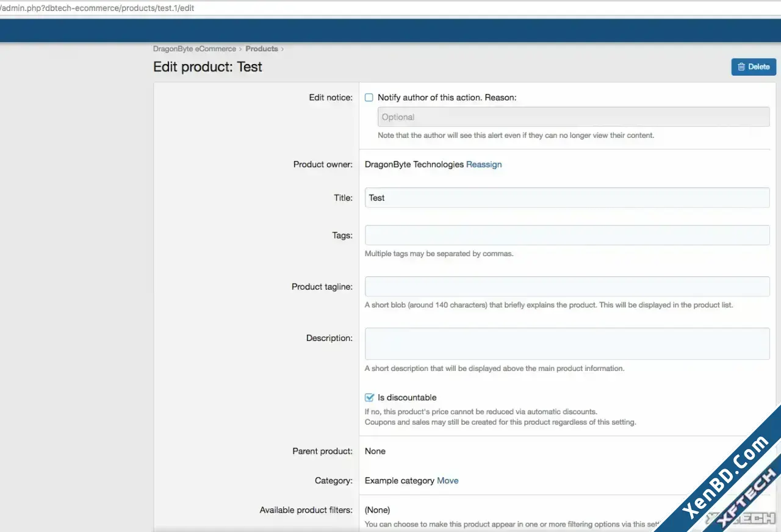Click the hint about comma-separated tags
Viewport: 781px width, 532px height.
click(439, 254)
